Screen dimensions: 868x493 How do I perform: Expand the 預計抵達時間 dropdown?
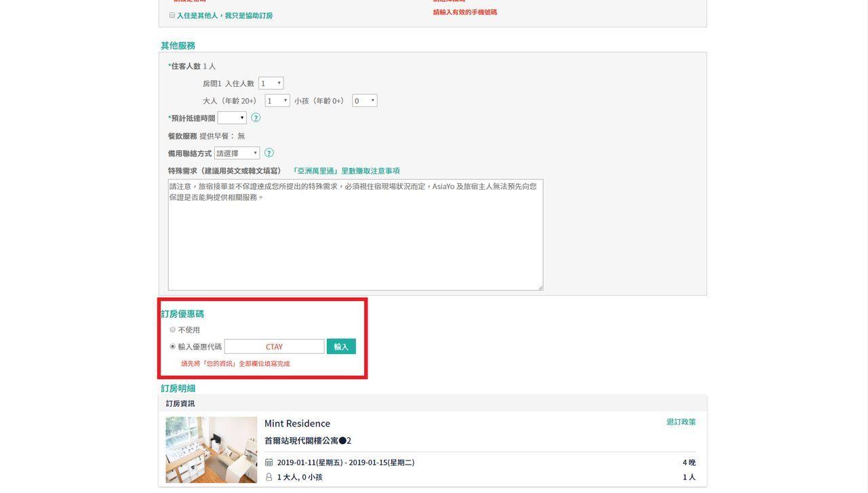point(232,118)
